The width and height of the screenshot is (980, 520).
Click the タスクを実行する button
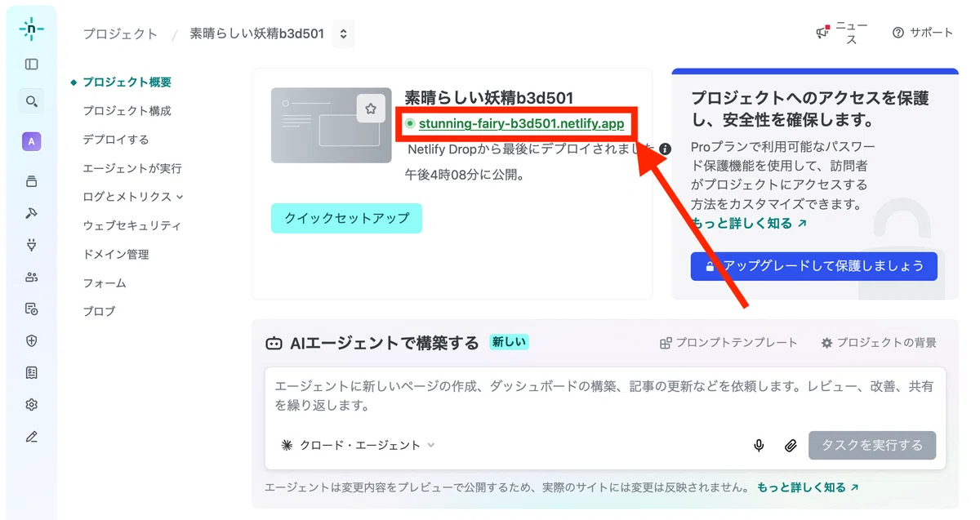[x=872, y=445]
